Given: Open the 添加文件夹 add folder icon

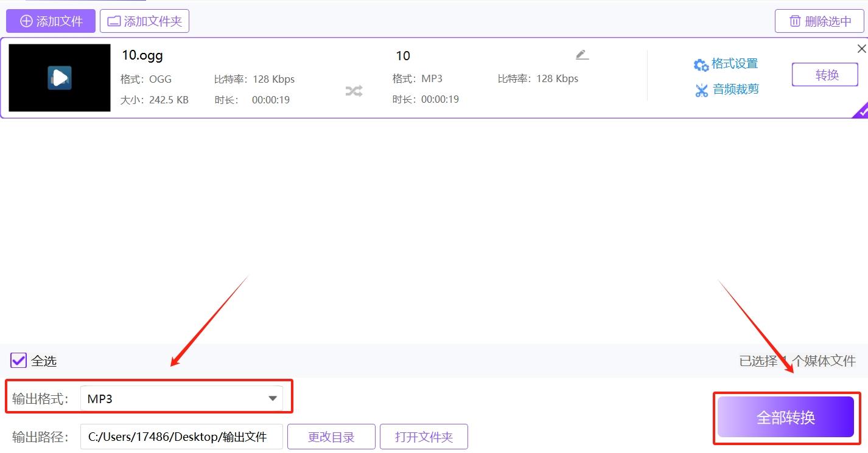Looking at the screenshot, I should (114, 21).
